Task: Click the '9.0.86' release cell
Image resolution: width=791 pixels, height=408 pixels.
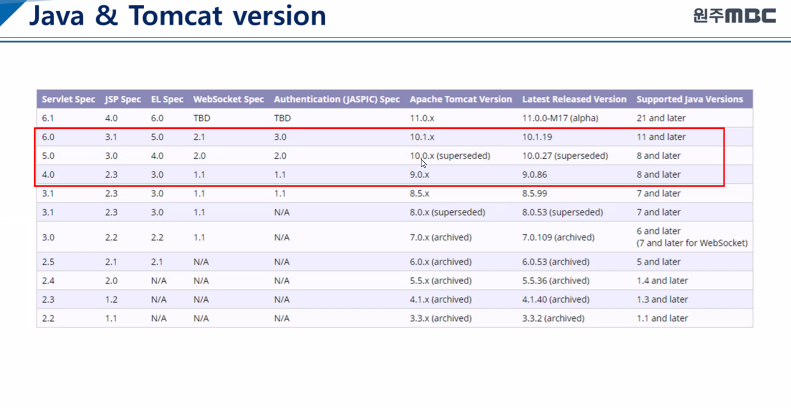Action: (534, 174)
